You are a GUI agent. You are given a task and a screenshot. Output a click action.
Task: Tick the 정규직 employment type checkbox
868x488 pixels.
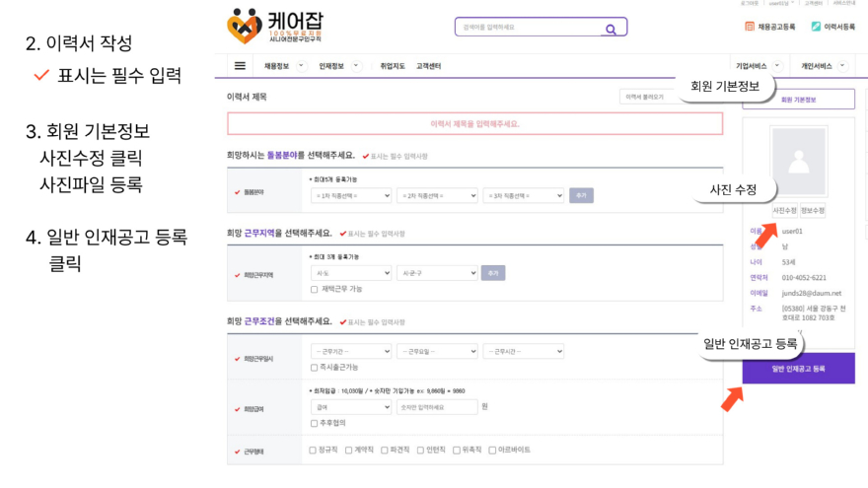point(313,450)
